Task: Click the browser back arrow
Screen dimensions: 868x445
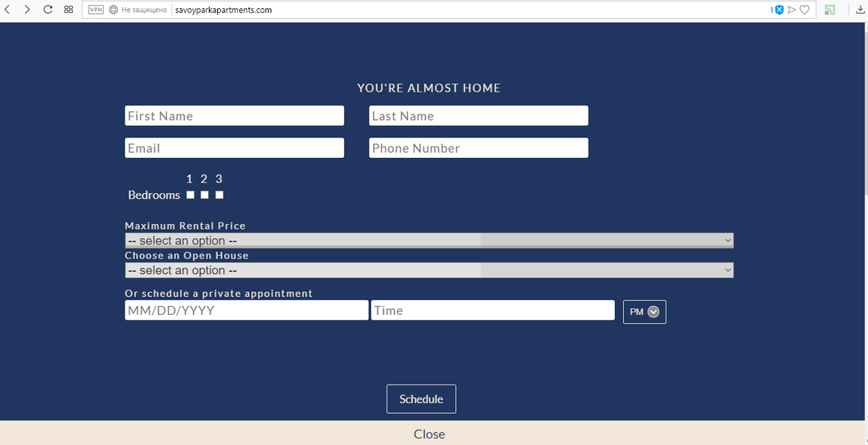Action: point(7,10)
